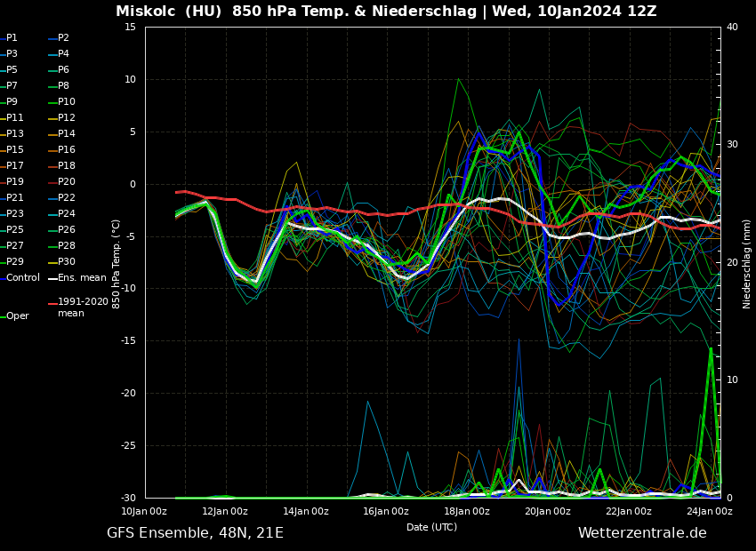The image size is (756, 551).
Task: Click the 22Jan 00z date tick
Action: click(628, 512)
